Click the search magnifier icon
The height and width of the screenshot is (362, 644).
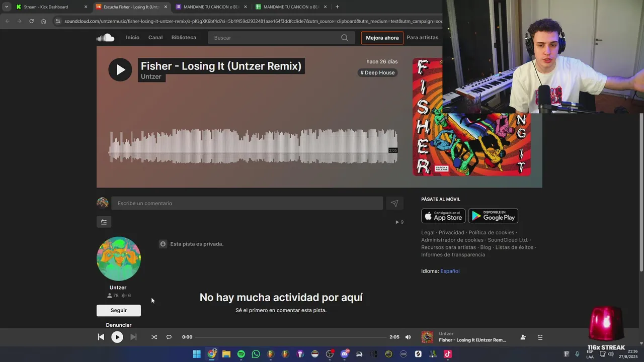[345, 38]
